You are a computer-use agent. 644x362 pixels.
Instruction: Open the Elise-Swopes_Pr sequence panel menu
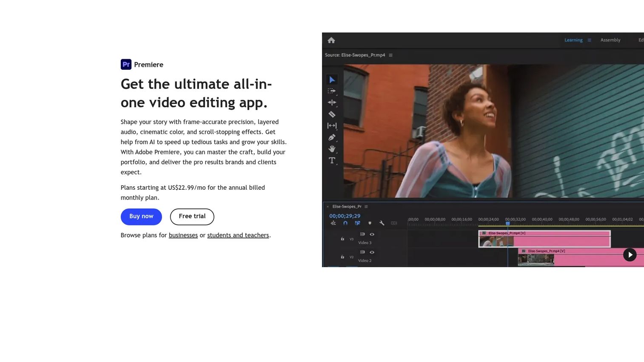(x=366, y=207)
